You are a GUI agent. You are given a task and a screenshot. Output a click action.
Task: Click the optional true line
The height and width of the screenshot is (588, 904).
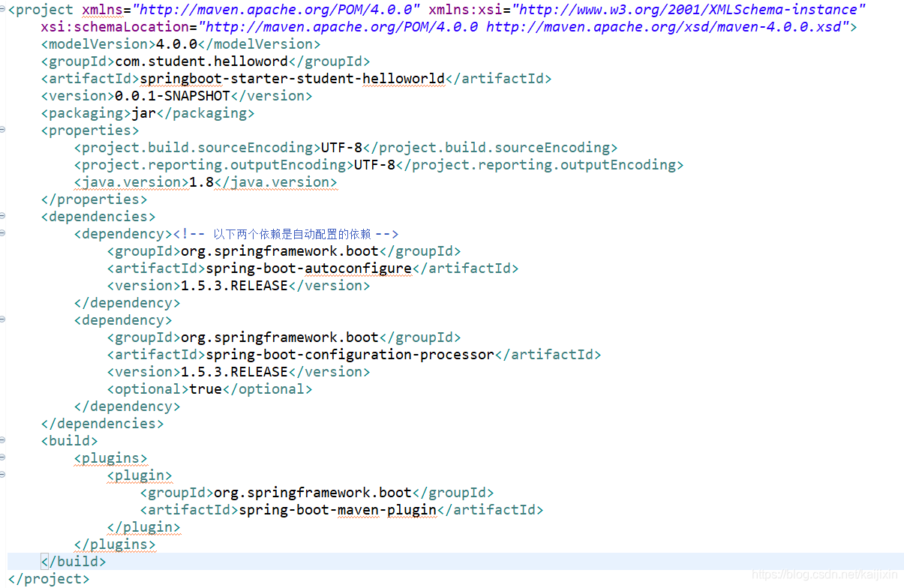[x=209, y=389]
